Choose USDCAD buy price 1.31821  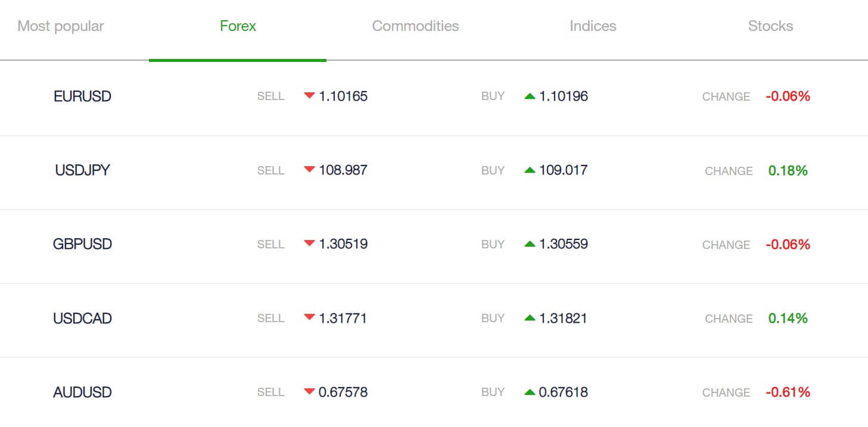(x=563, y=318)
